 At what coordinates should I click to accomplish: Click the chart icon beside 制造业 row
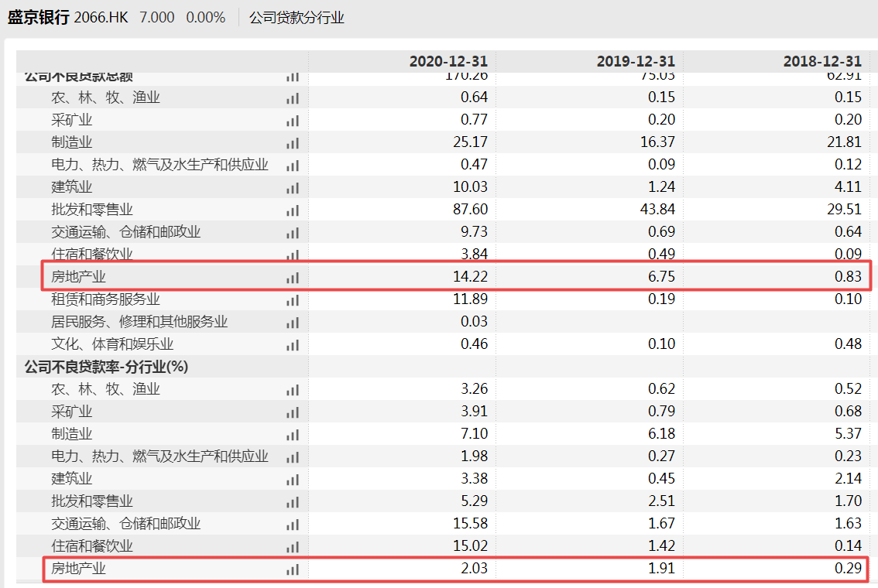pos(292,143)
